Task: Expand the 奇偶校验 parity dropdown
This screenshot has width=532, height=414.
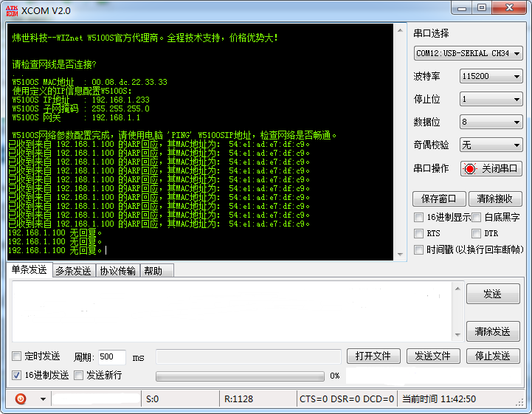Action: 491,145
